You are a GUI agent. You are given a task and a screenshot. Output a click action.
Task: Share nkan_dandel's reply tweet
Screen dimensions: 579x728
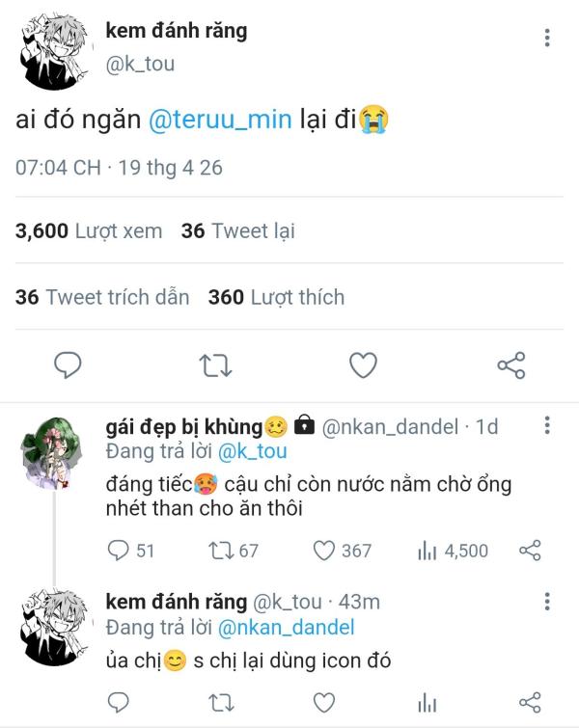530,551
